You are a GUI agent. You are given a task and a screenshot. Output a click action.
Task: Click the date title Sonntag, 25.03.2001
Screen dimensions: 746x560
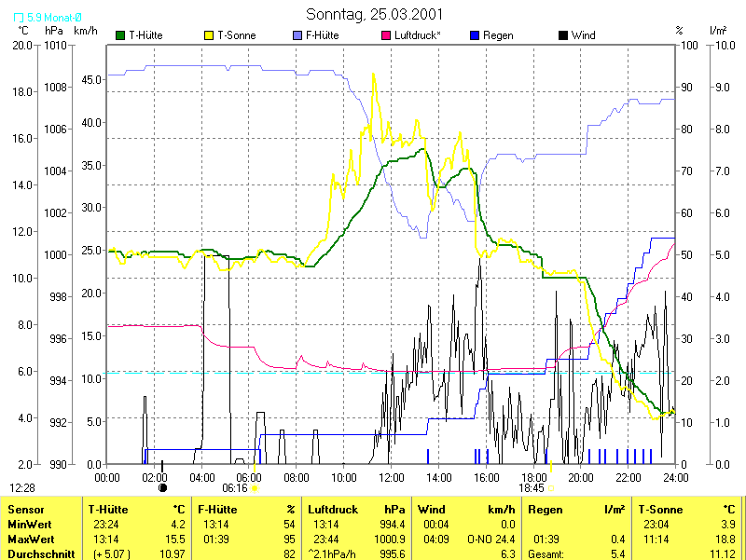pos(375,14)
